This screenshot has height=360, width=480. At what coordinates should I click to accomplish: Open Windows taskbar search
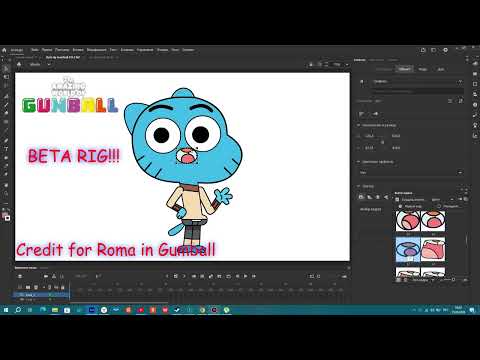[18, 310]
